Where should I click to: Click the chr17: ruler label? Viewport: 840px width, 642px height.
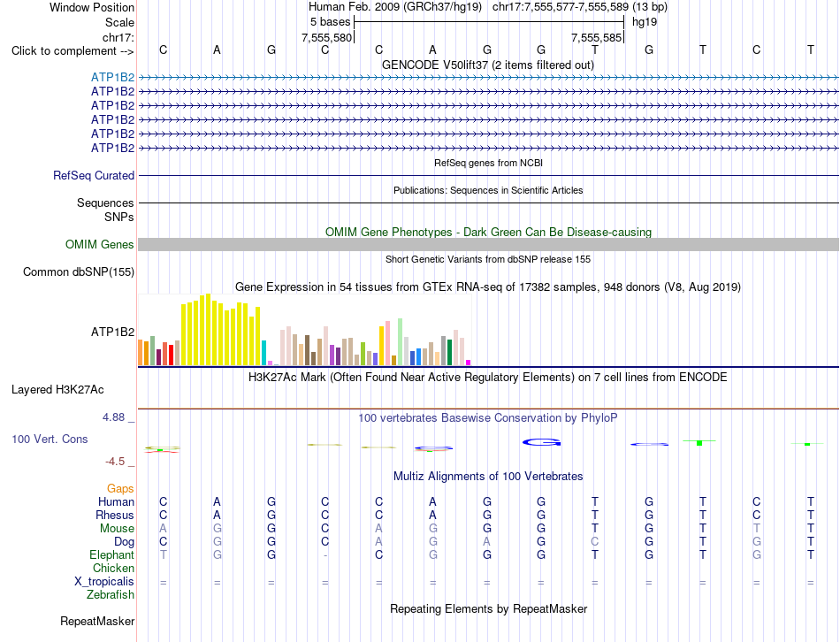pos(118,37)
